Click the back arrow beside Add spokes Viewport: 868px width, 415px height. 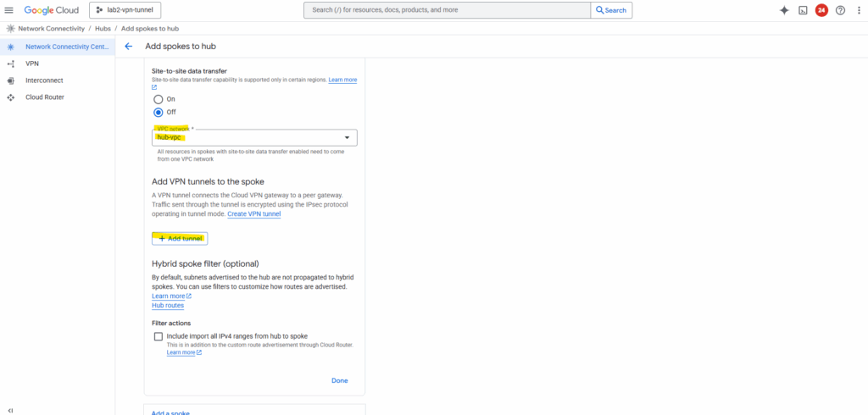pos(129,47)
